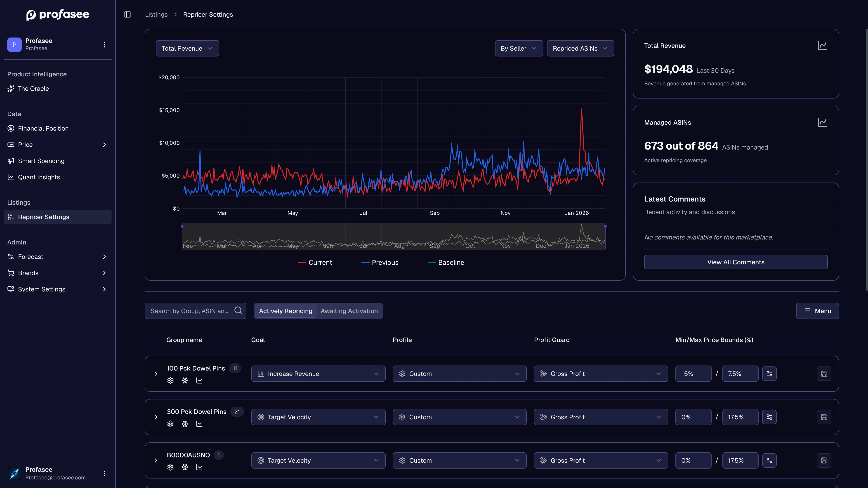Click the snowflake freeze icon on 300 Pck Dowel Pins
This screenshot has height=488, width=868.
coord(185,424)
